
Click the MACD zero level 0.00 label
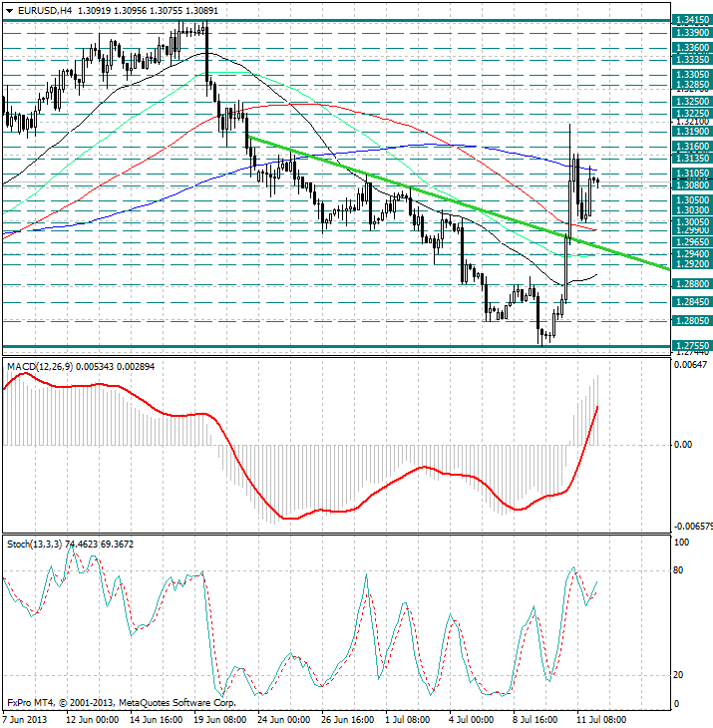tap(683, 445)
